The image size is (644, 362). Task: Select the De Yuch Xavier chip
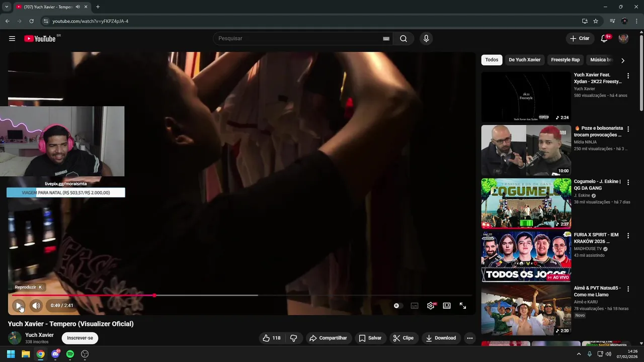(525, 60)
